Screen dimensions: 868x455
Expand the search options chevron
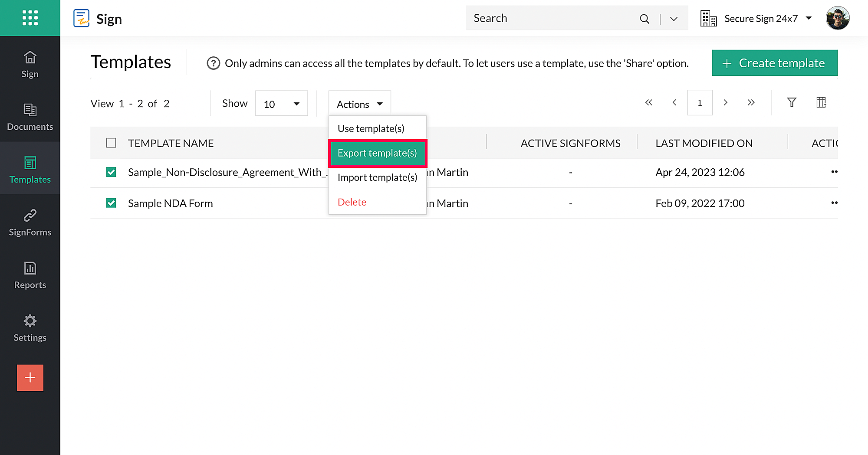(674, 19)
